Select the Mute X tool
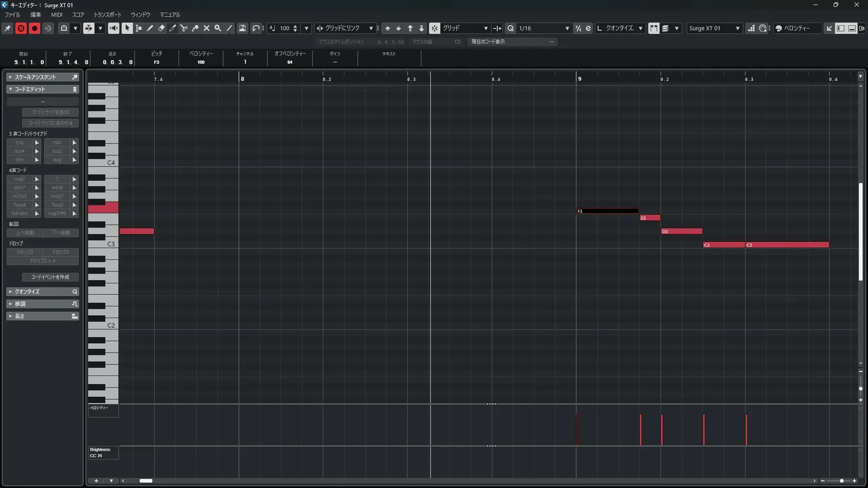Viewport: 868px width, 488px height. point(207,28)
